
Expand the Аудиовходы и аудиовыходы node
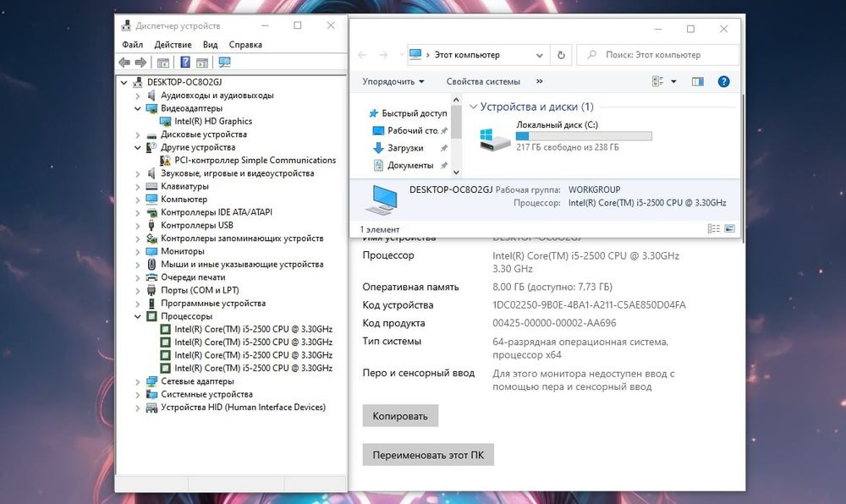click(x=138, y=96)
